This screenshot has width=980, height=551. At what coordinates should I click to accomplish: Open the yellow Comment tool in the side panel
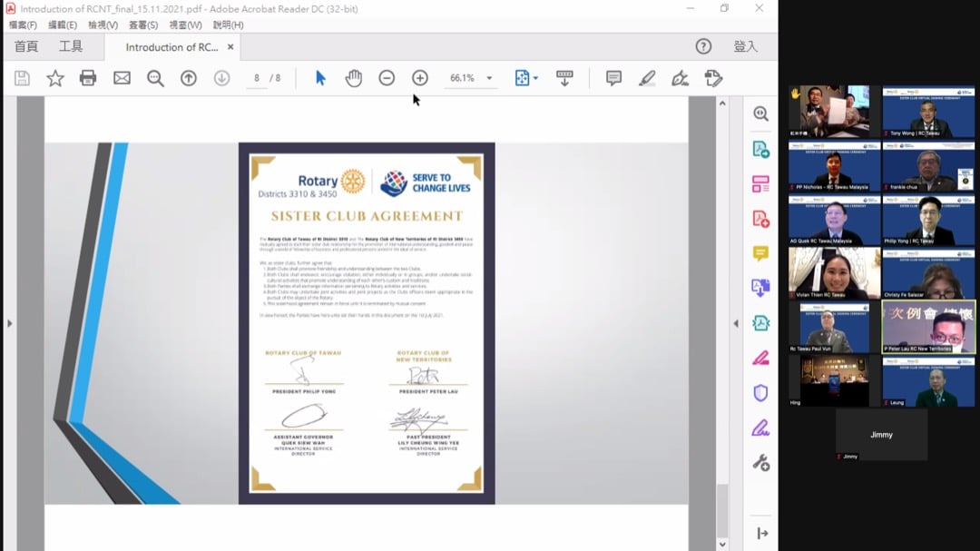click(760, 253)
